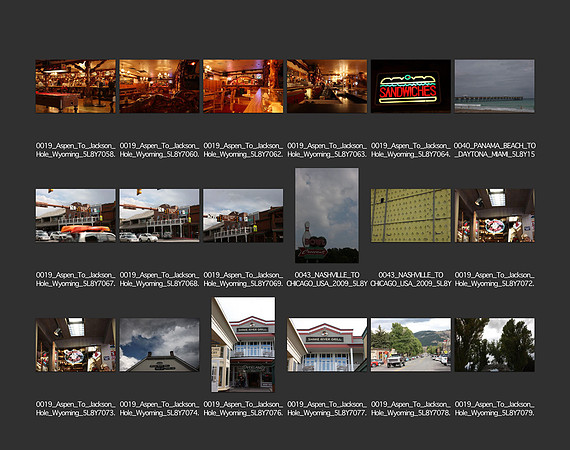Click the filename label ending SL8Y7062
This screenshot has width=570, height=450.
pyautogui.click(x=243, y=150)
